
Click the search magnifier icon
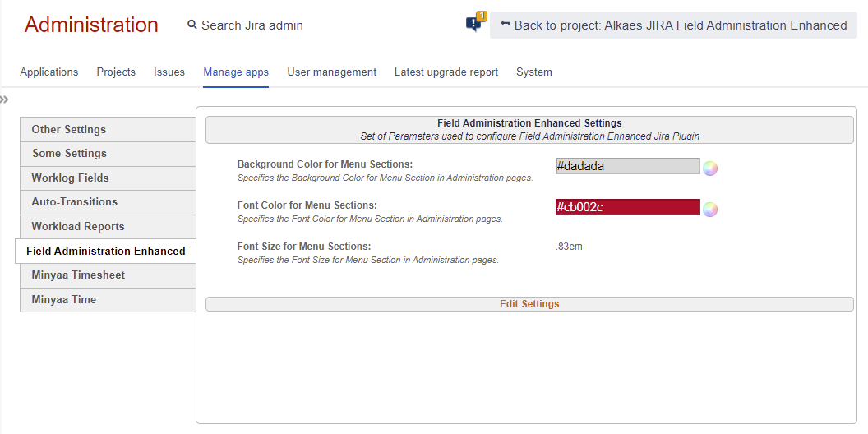pos(192,25)
